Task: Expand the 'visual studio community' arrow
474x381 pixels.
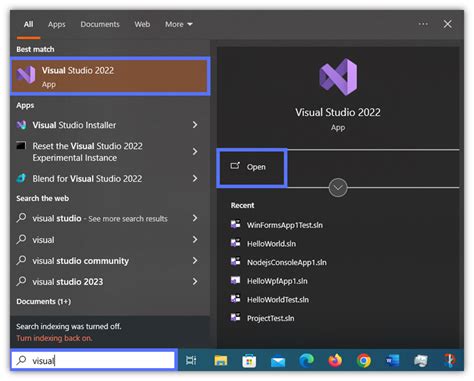Action: click(195, 261)
